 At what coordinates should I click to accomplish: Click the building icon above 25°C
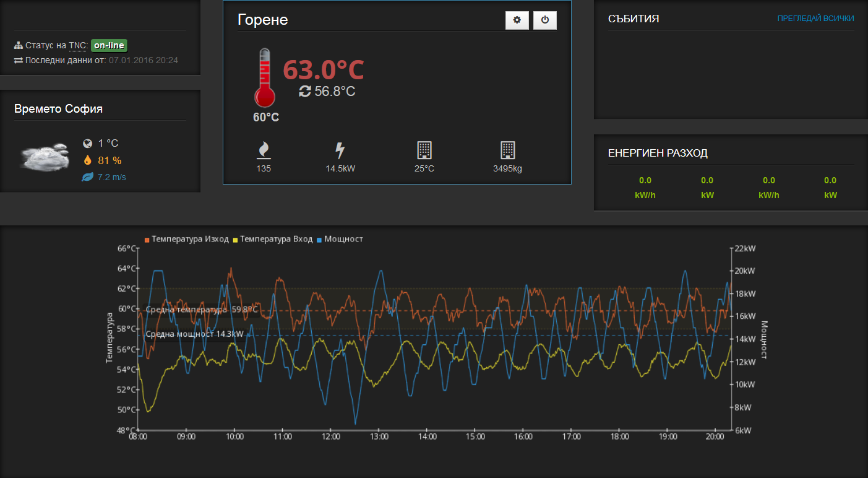pos(424,150)
